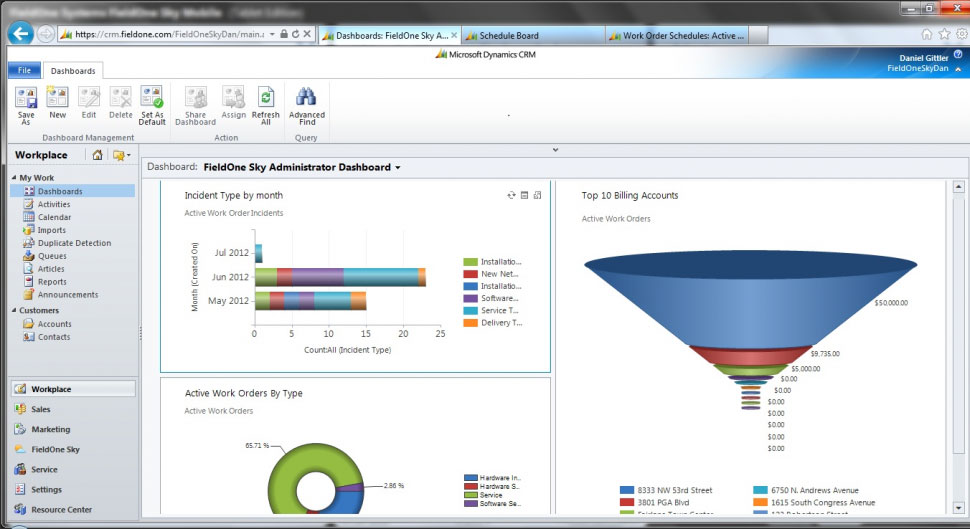Viewport: 970px width, 529px height.
Task: Switch to Settings area
Action: (73, 489)
